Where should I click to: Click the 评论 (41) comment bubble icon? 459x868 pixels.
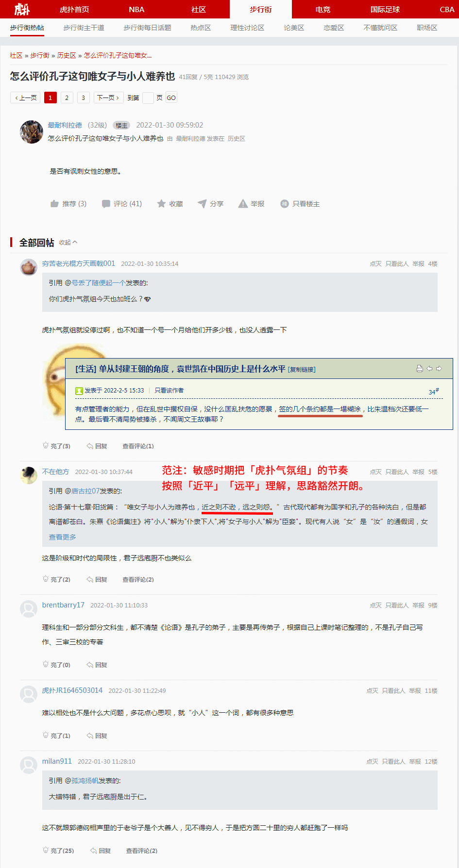point(106,204)
